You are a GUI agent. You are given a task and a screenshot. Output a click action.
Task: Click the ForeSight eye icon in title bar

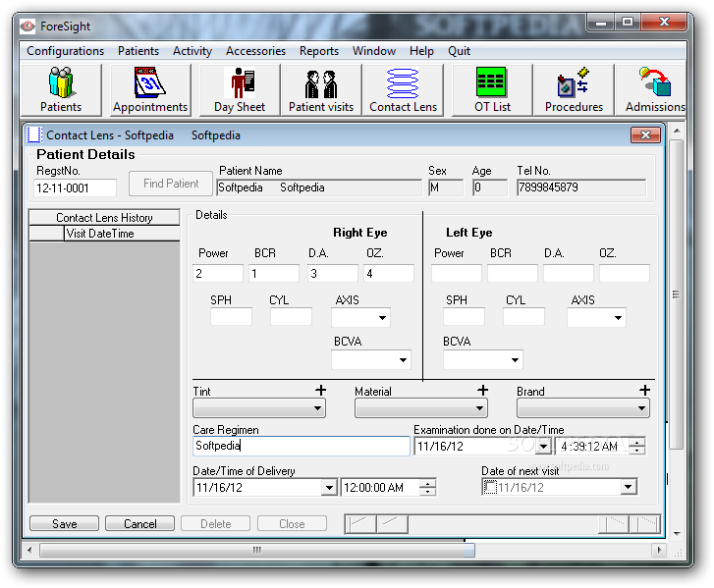click(27, 27)
